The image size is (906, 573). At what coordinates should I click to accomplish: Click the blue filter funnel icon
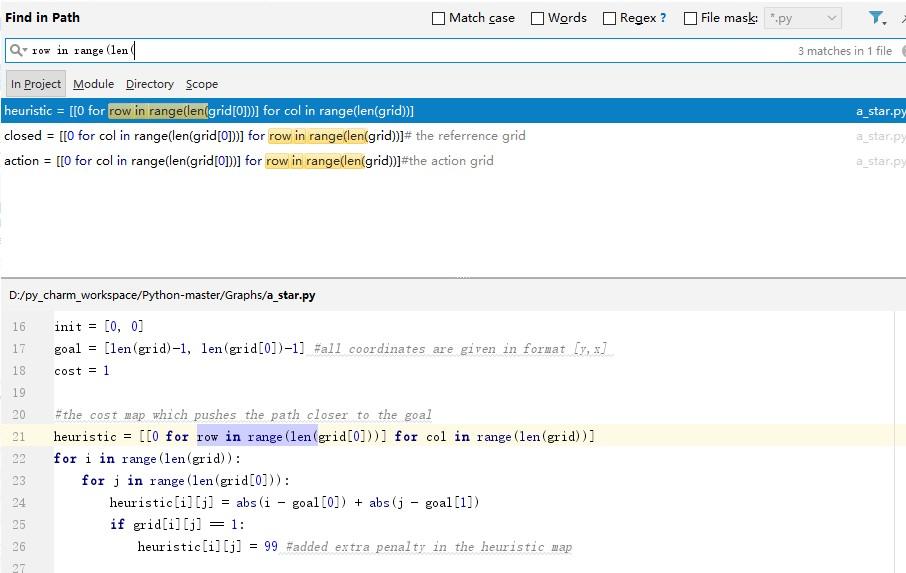876,18
